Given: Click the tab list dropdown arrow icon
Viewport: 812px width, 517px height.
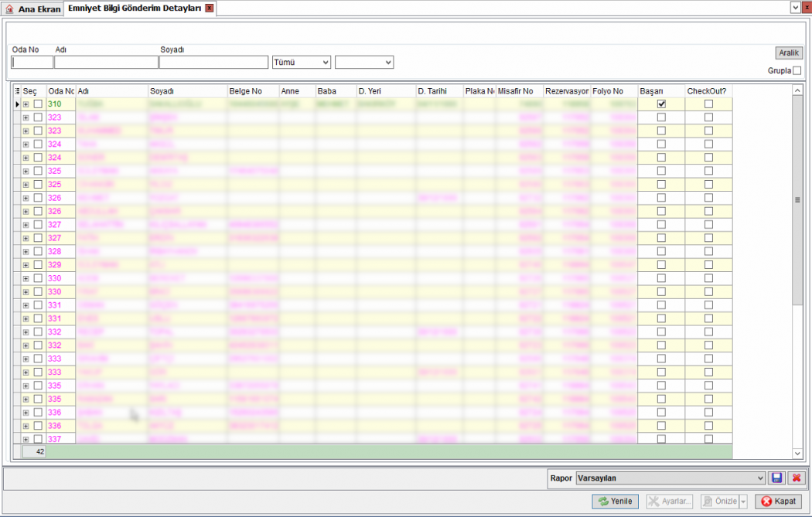Looking at the screenshot, I should click(795, 7).
